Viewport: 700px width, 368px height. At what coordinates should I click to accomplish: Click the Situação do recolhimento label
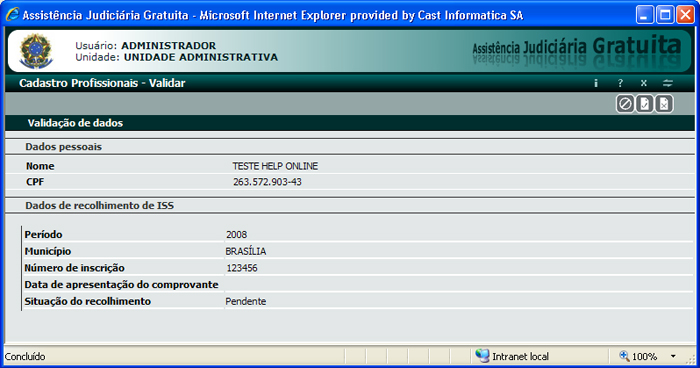coord(88,301)
